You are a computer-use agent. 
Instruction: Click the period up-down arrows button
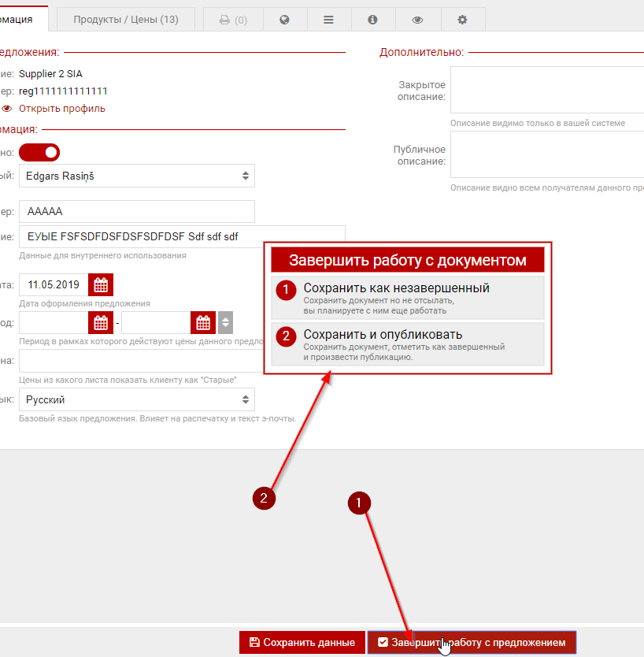pos(225,322)
